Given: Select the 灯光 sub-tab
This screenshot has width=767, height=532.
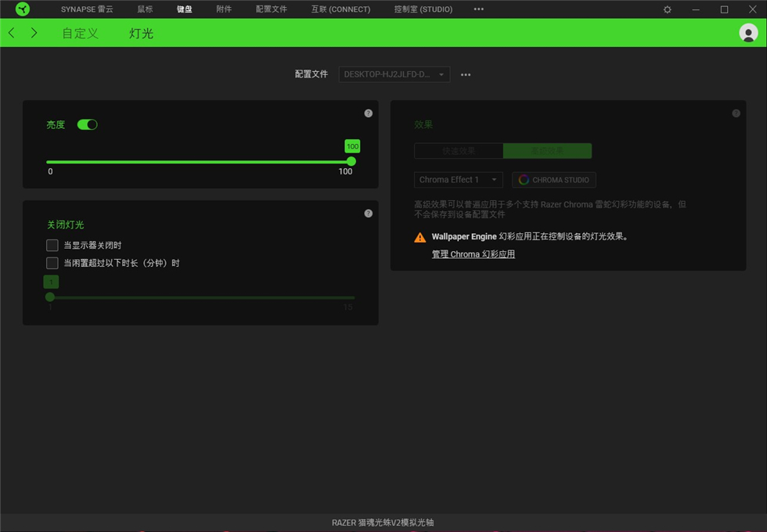Looking at the screenshot, I should tap(142, 33).
